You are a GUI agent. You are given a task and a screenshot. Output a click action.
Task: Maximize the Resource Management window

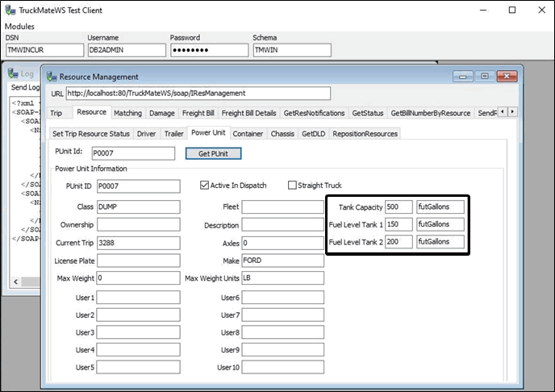[x=486, y=77]
